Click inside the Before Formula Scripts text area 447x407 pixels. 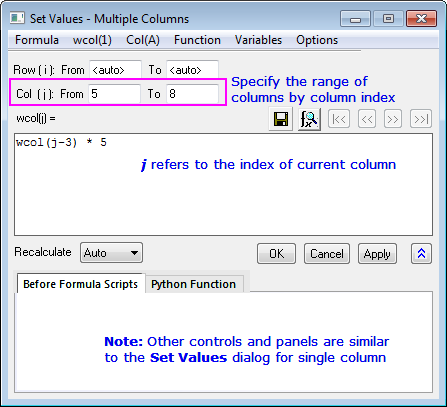pyautogui.click(x=223, y=342)
